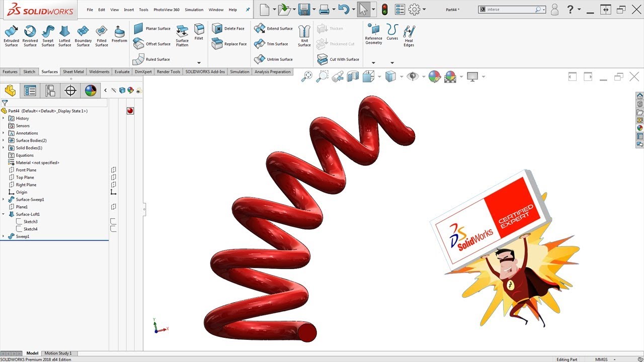The width and height of the screenshot is (644, 362).
Task: Select the Freeform tool
Action: pyautogui.click(x=119, y=34)
